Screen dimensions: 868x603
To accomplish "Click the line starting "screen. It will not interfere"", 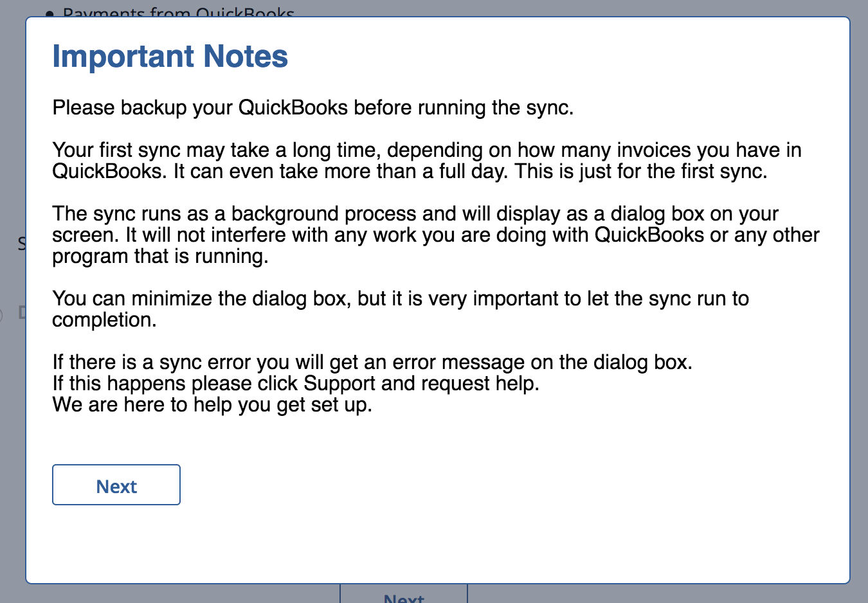I will 435,235.
